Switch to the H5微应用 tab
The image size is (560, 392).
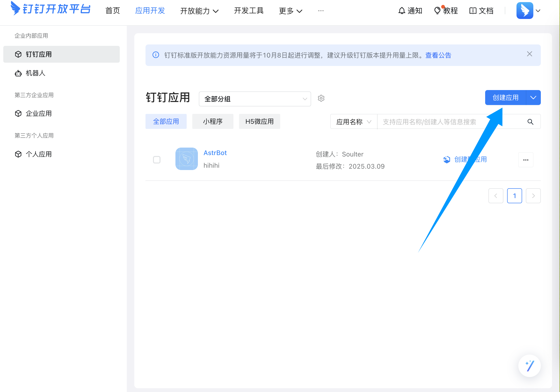click(259, 121)
